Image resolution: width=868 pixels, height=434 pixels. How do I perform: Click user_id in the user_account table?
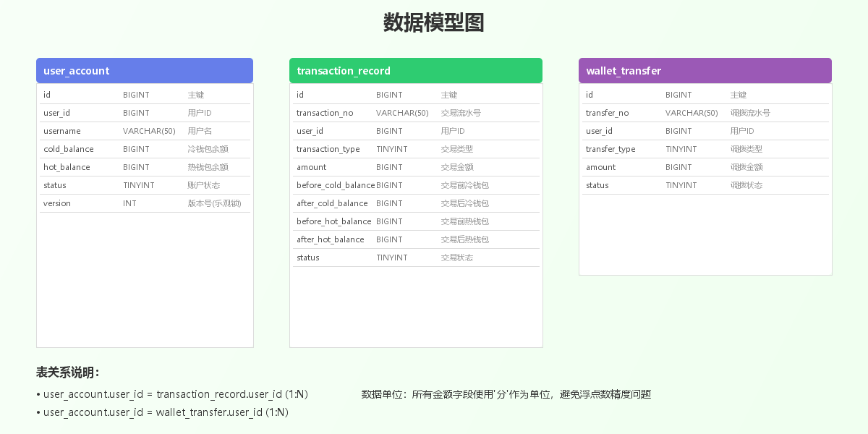[56, 113]
